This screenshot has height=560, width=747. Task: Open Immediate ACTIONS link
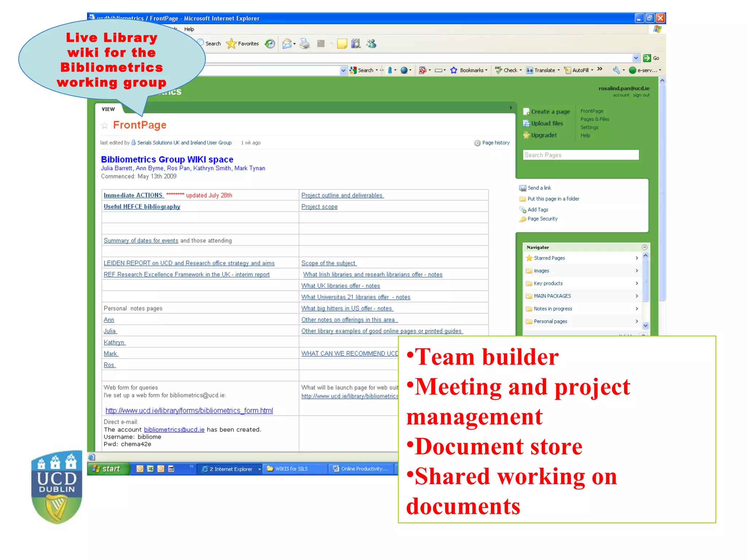pos(133,195)
